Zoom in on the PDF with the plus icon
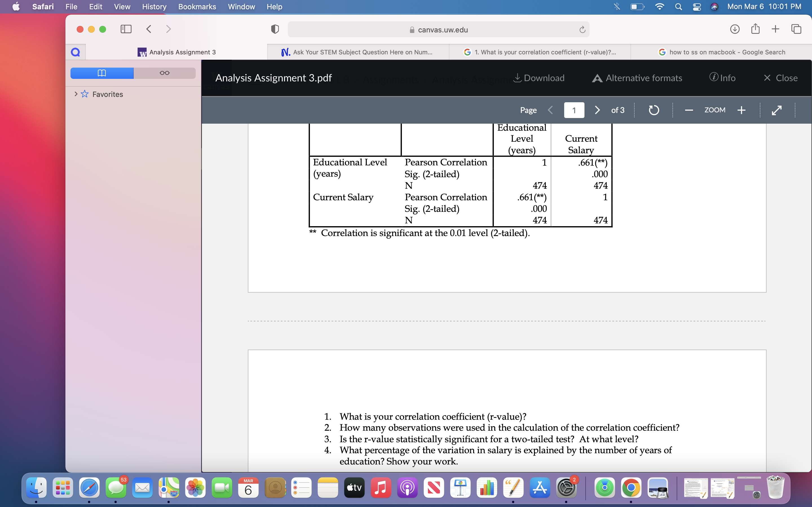Viewport: 812px width, 507px height. coord(741,110)
